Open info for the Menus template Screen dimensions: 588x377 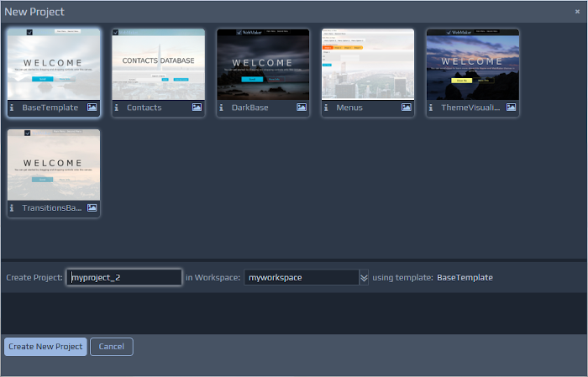click(326, 107)
